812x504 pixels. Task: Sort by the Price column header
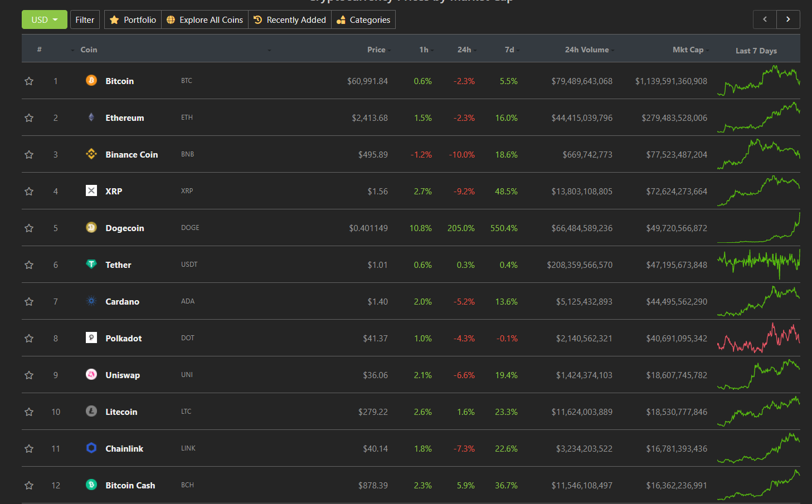376,50
